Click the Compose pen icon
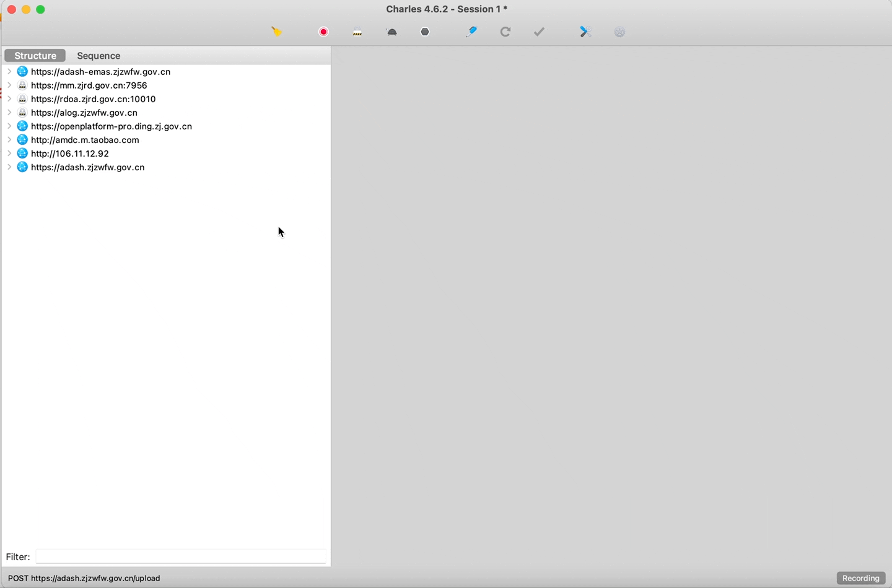This screenshot has height=588, width=892. (x=471, y=32)
